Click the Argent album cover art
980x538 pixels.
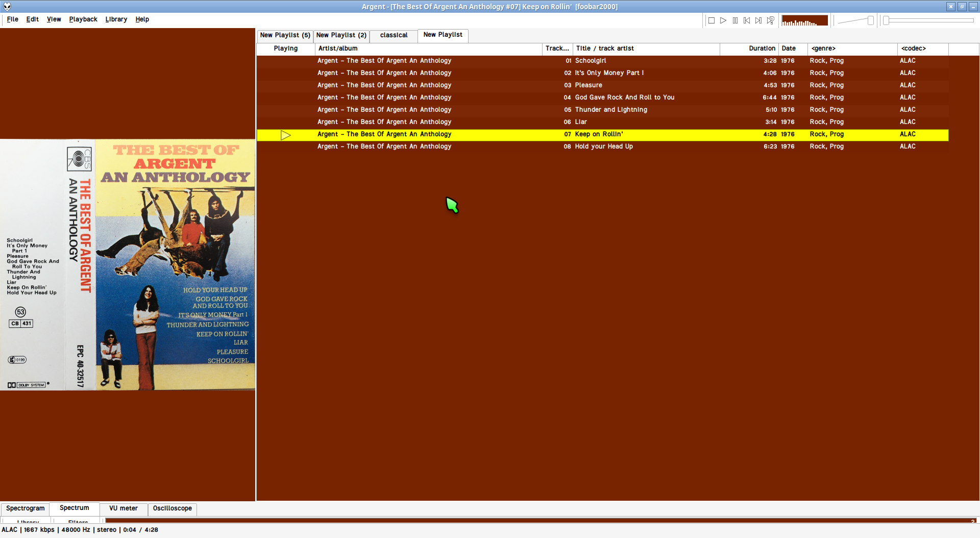(x=128, y=265)
